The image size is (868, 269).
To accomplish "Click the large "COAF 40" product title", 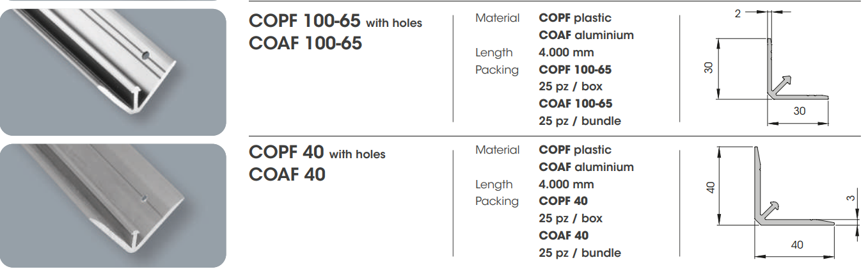I will [x=287, y=174].
